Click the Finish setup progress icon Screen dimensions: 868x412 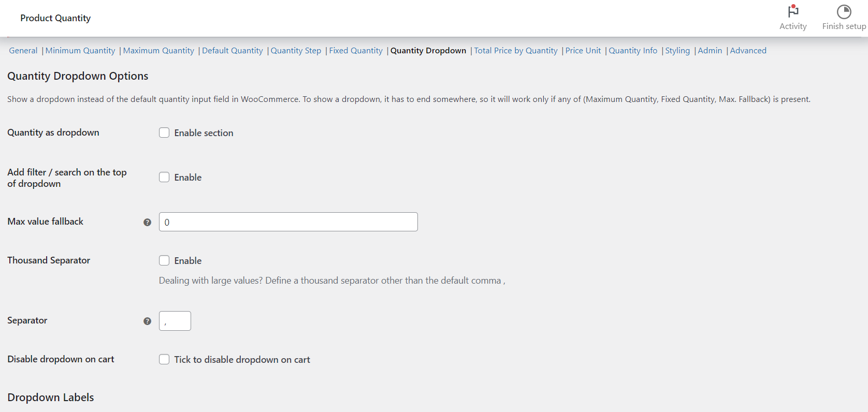(x=844, y=11)
